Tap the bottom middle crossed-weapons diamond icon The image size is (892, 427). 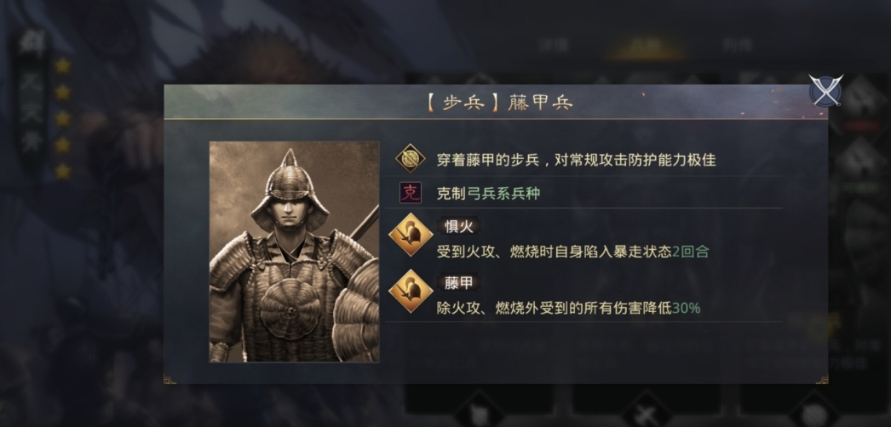tap(646, 411)
